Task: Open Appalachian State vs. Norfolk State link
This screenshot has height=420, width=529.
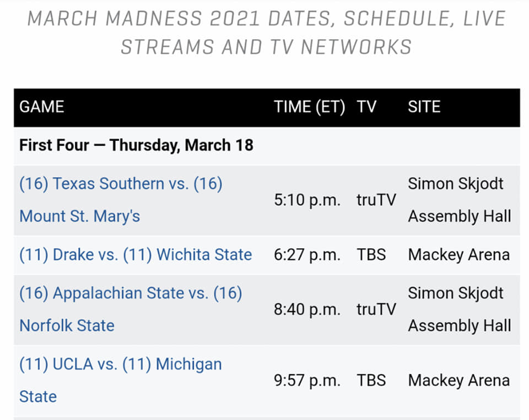Action: click(131, 309)
